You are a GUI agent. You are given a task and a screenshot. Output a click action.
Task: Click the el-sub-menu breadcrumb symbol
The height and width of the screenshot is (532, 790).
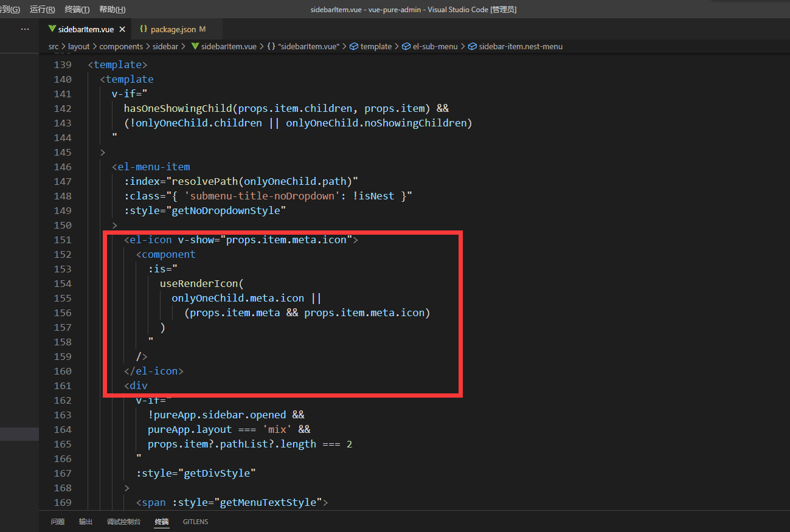[x=435, y=46]
